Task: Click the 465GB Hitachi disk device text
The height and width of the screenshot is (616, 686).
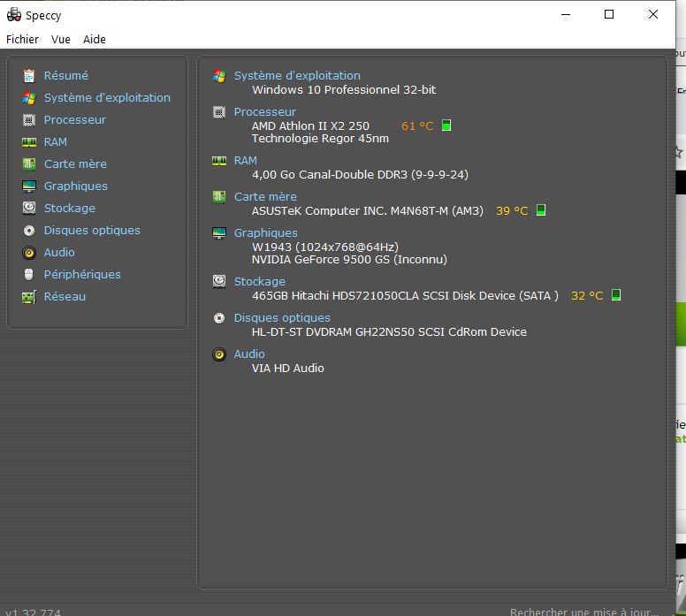Action: [x=405, y=296]
